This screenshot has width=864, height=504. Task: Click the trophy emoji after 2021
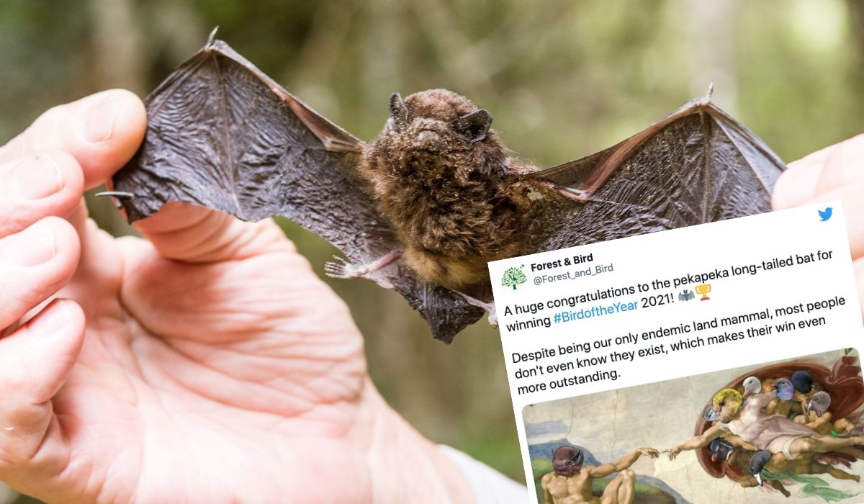[703, 291]
